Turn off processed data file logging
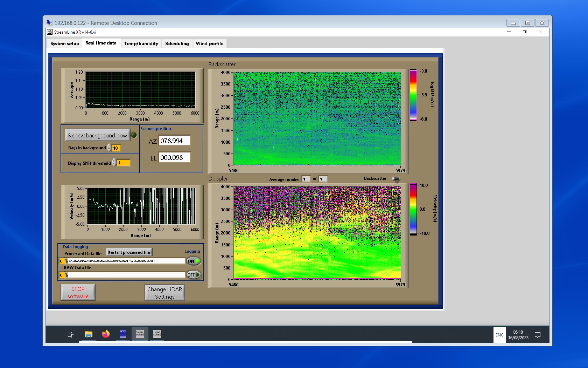Image resolution: width=588 pixels, height=368 pixels. 194,261
